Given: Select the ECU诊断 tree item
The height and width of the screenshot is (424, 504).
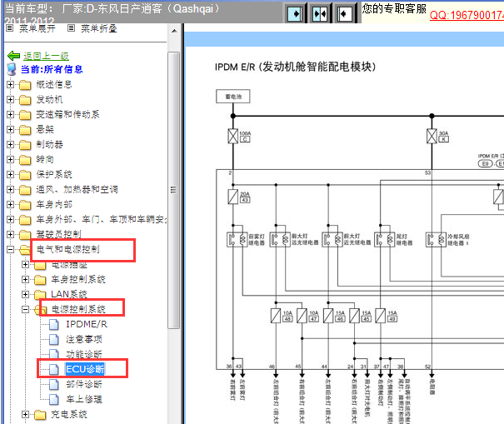Looking at the screenshot, I should click(85, 369).
